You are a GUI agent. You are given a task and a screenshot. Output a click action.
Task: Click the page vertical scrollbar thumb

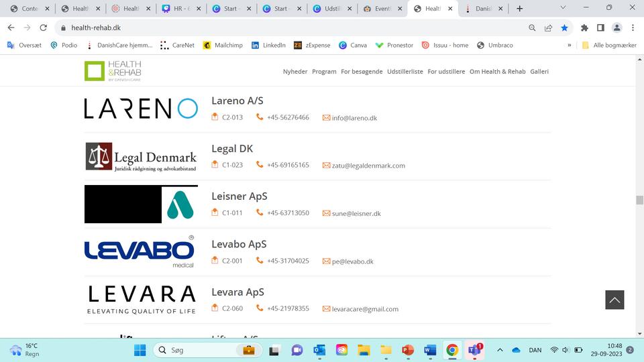(639, 200)
